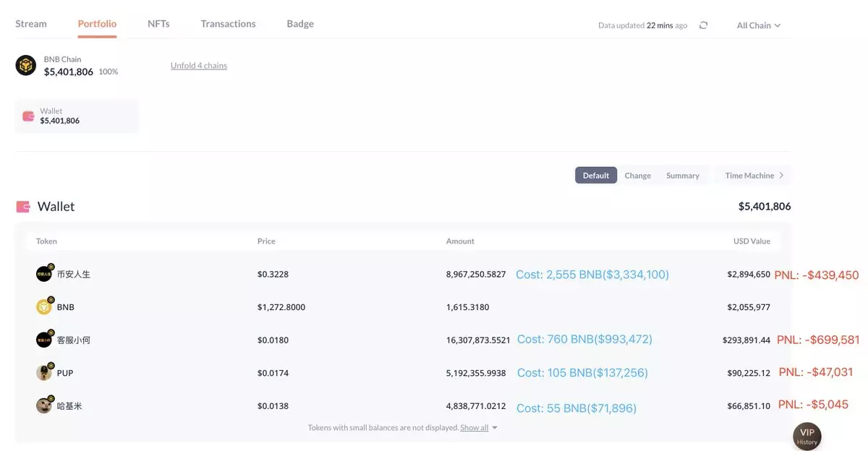Click the BNB Chain logo icon

(26, 66)
